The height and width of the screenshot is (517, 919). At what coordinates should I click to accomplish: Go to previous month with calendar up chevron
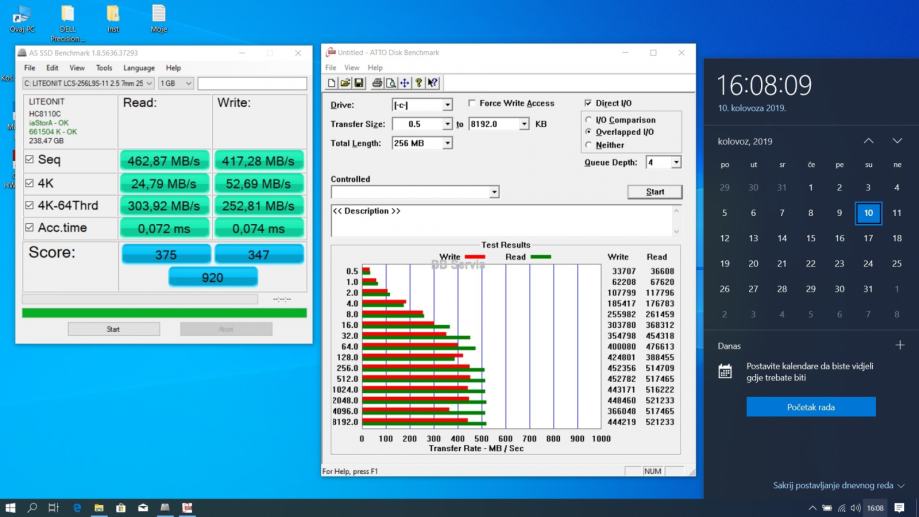(x=869, y=141)
